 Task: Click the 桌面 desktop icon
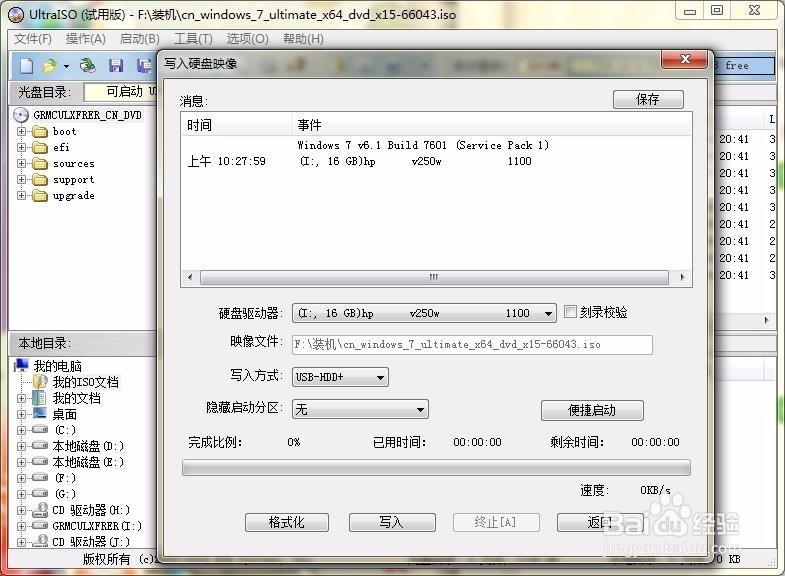pos(40,414)
